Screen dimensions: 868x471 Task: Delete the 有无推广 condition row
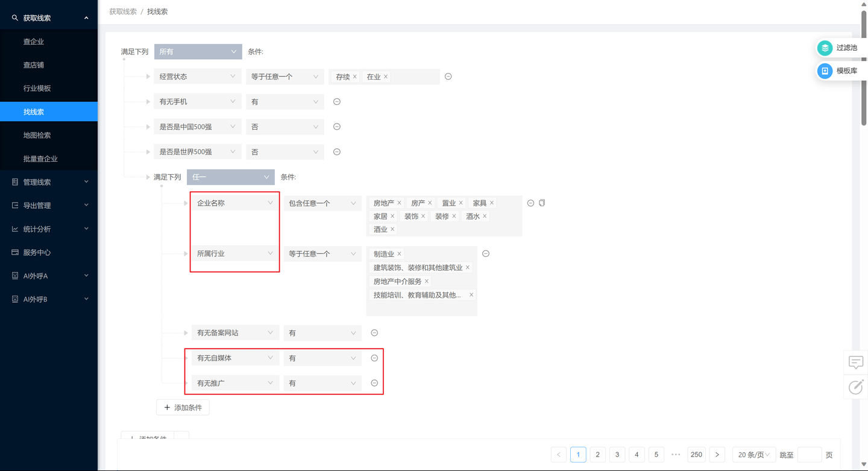click(374, 383)
